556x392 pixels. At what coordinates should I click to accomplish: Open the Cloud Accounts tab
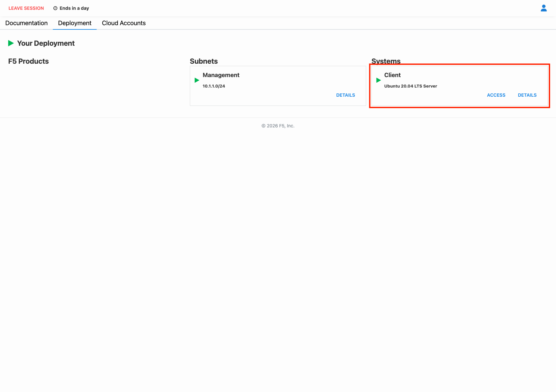[124, 23]
